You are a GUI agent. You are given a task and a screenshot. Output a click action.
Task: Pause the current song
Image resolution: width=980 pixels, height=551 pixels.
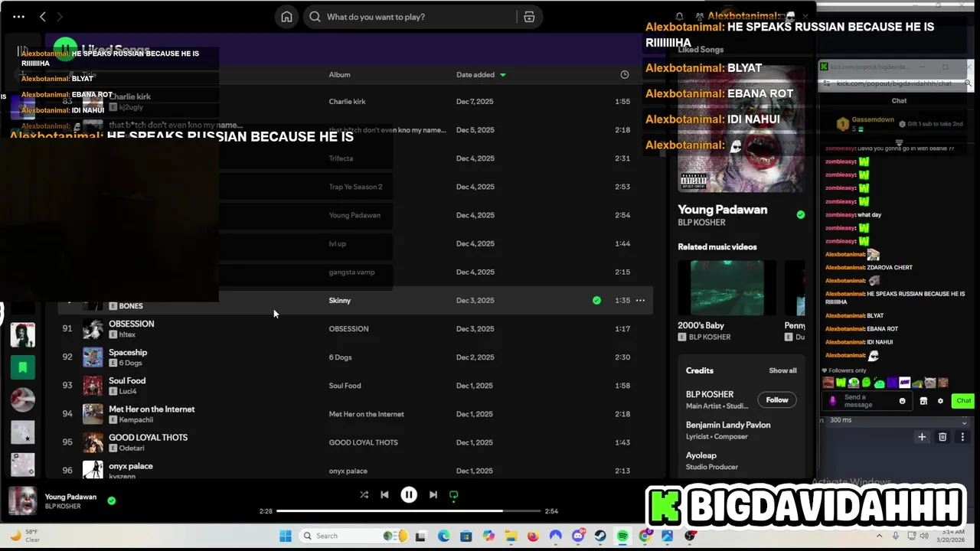coord(409,495)
